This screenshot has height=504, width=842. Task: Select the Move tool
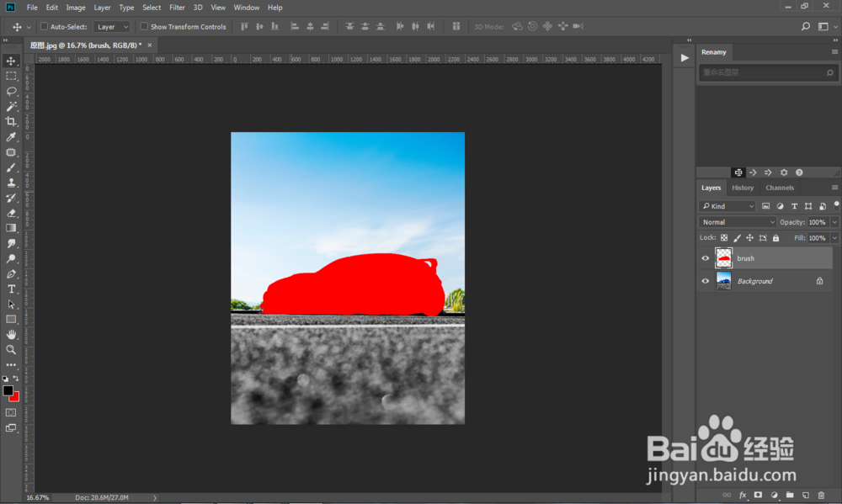pyautogui.click(x=11, y=61)
